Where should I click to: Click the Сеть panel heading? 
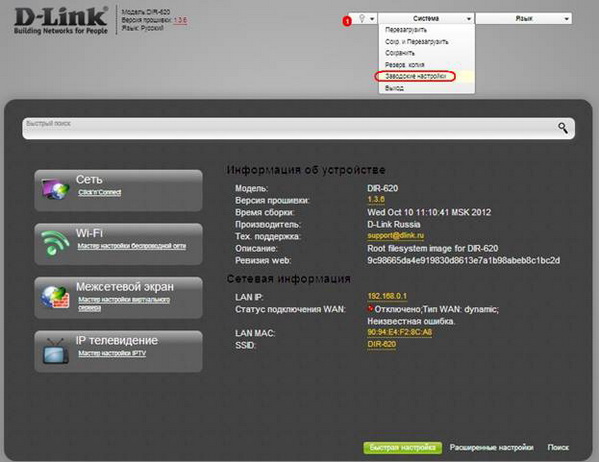pos(89,179)
